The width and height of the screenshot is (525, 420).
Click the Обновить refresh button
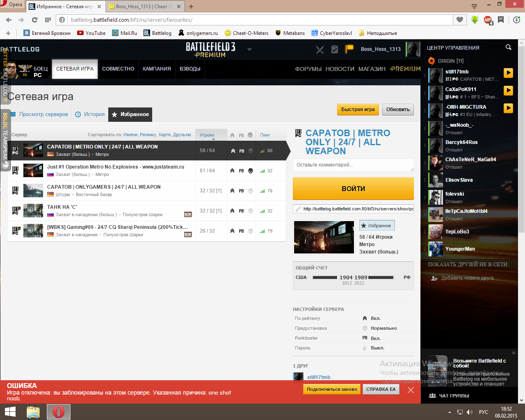398,110
